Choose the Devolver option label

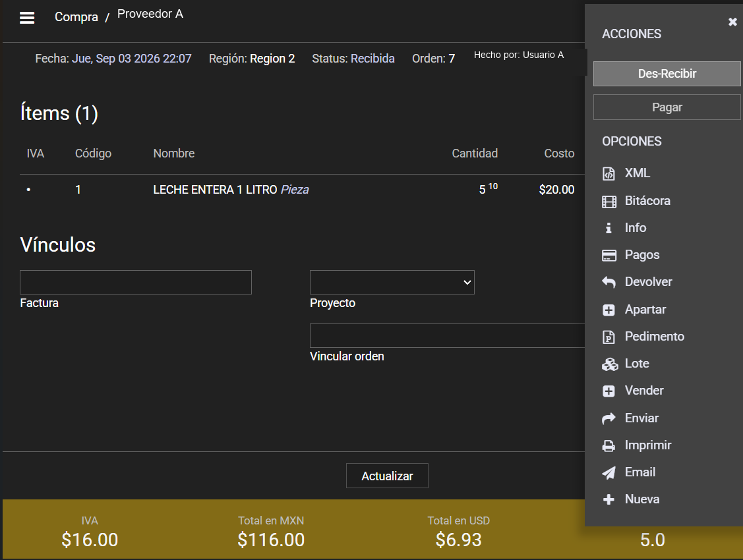tap(648, 282)
